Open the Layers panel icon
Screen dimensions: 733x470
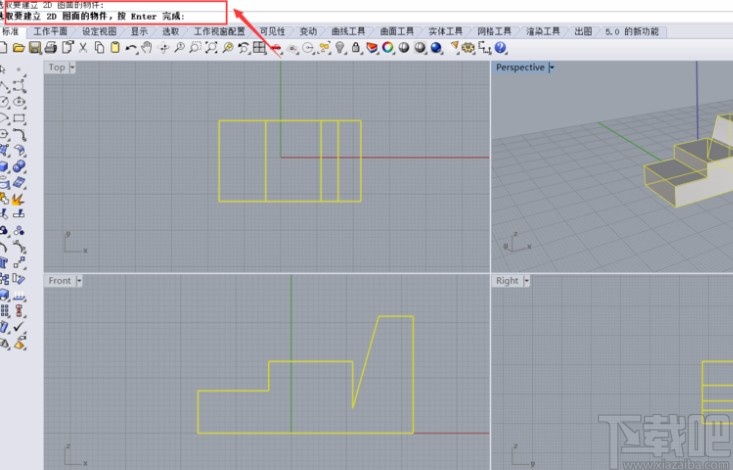click(372, 48)
